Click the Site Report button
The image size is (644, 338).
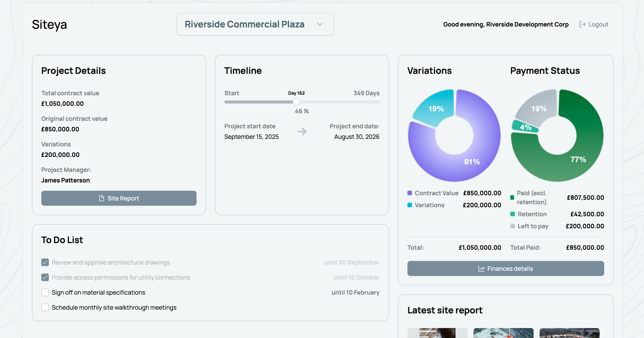coord(119,198)
